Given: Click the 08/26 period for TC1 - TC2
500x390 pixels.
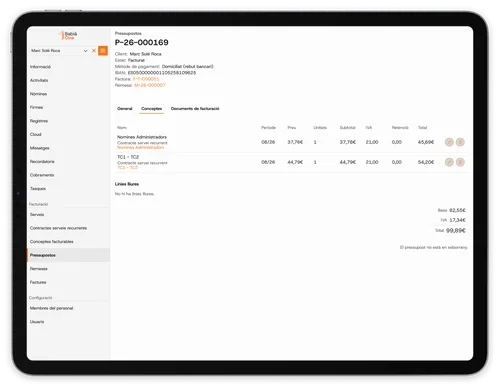Looking at the screenshot, I should [x=268, y=162].
